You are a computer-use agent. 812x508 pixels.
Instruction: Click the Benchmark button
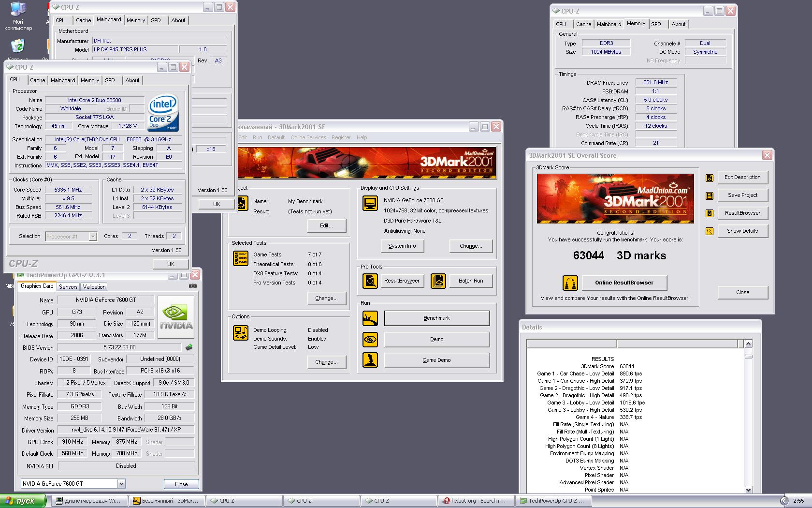437,318
